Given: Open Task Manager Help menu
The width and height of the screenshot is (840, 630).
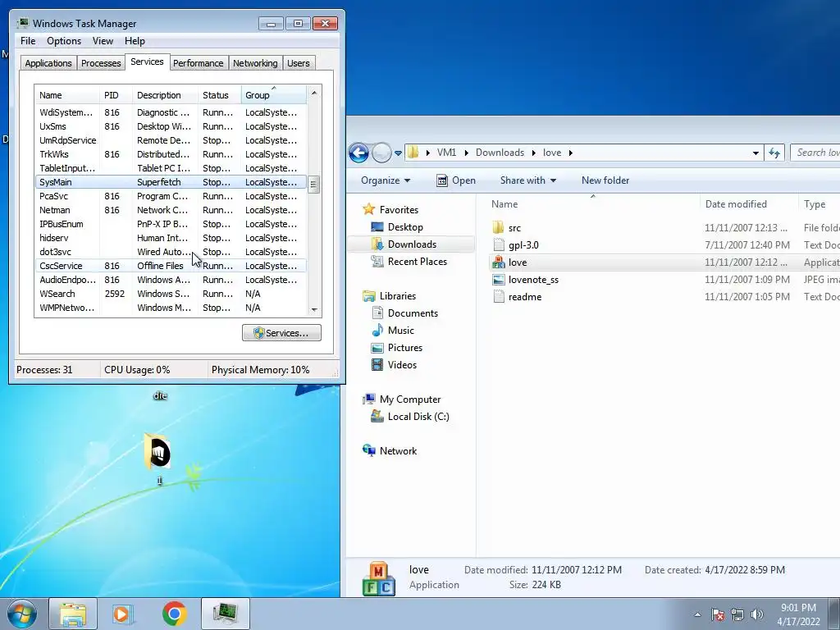Looking at the screenshot, I should [x=135, y=41].
